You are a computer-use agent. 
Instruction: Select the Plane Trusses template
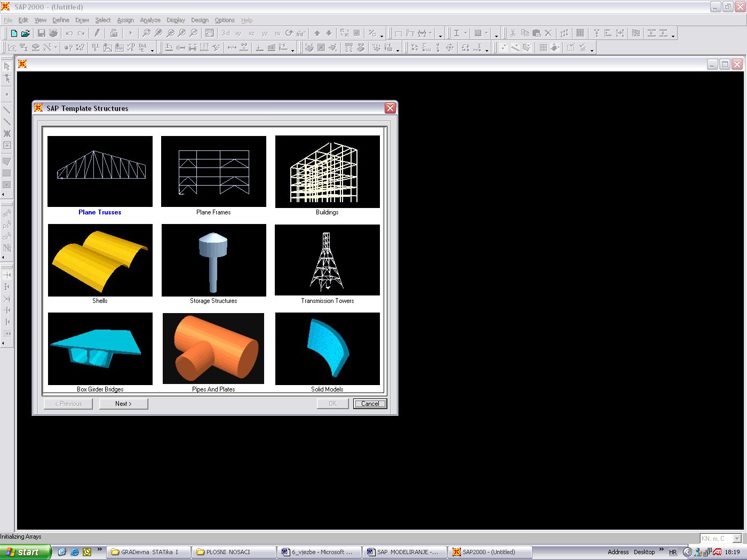point(100,171)
